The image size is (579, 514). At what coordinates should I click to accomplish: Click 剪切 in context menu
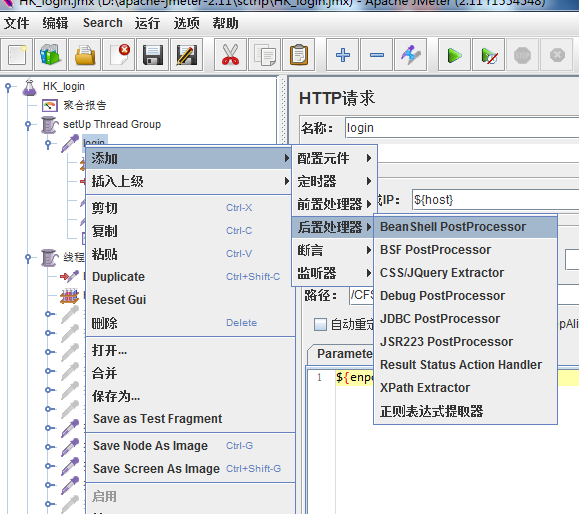190,208
